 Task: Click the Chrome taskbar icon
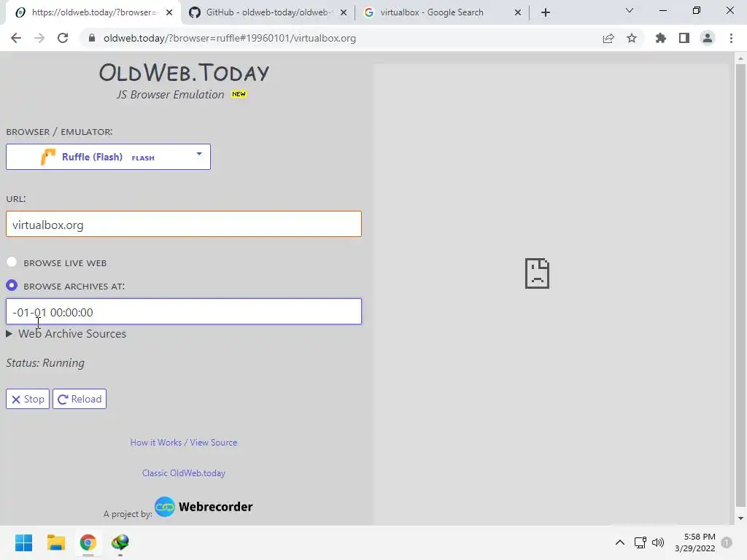click(x=88, y=542)
